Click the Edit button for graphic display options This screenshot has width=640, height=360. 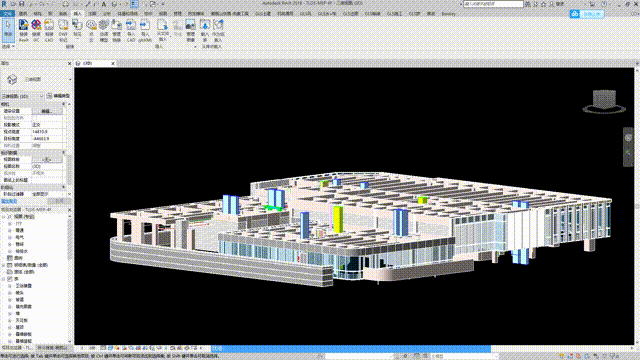tap(47, 111)
